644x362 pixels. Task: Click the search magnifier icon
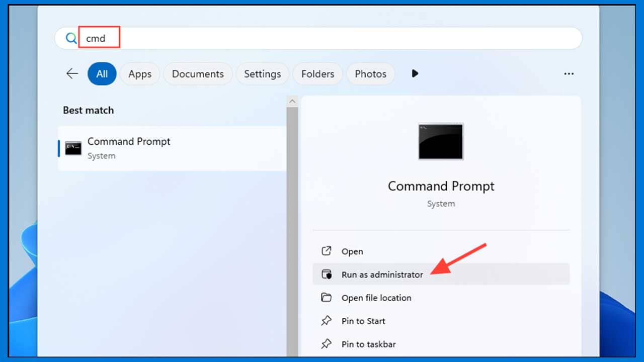[71, 38]
